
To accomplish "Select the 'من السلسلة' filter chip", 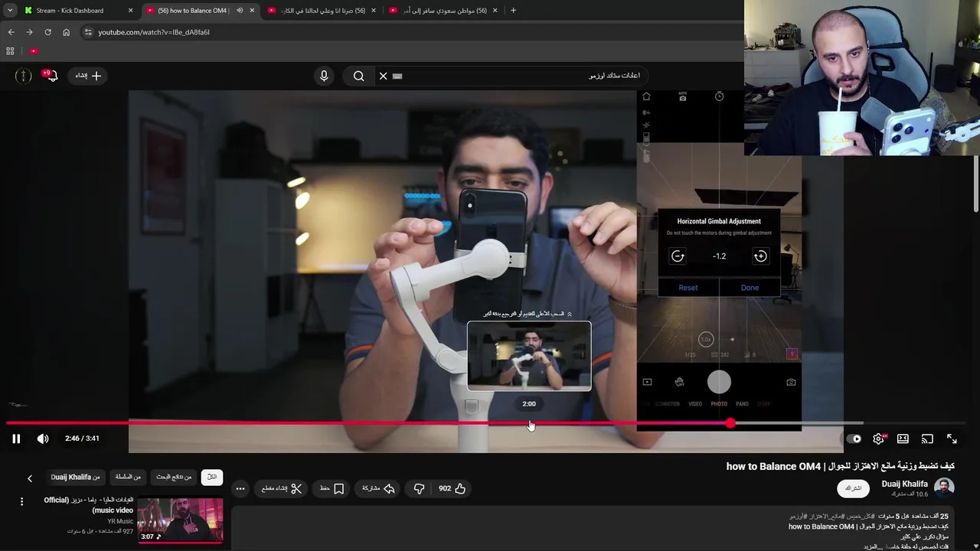I will (x=128, y=477).
